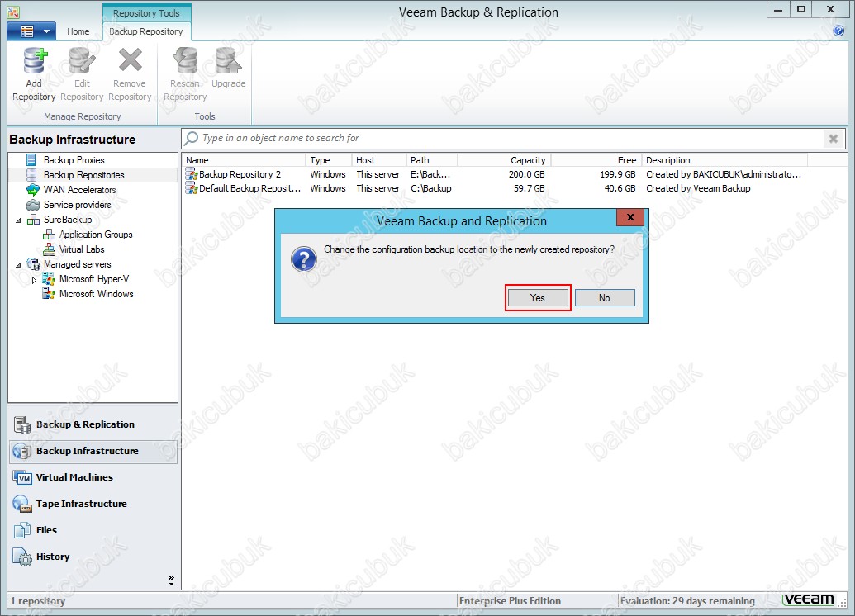Viewport: 855px width, 616px height.
Task: Open the main application menu button
Action: click(31, 31)
